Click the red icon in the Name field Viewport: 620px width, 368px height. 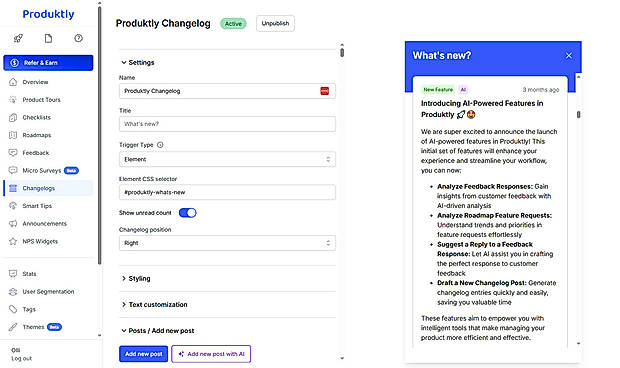click(324, 91)
